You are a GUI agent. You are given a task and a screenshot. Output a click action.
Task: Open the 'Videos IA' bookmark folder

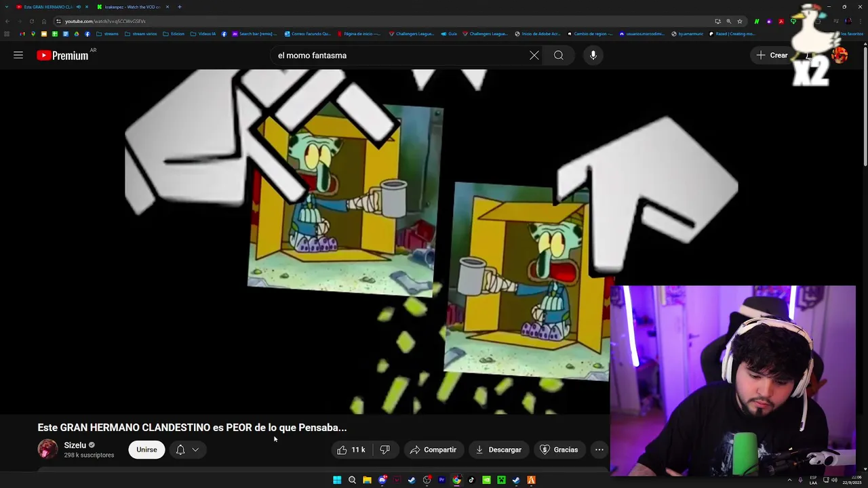(x=203, y=34)
